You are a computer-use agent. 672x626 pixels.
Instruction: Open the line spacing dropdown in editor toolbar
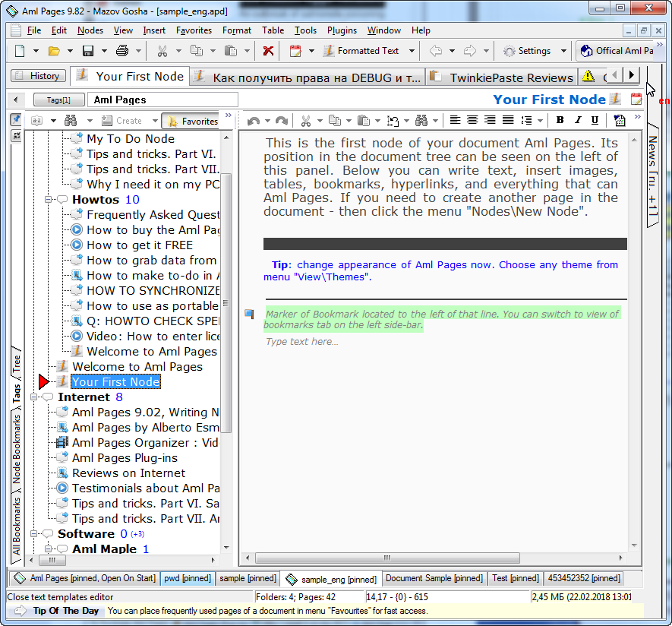tap(540, 121)
